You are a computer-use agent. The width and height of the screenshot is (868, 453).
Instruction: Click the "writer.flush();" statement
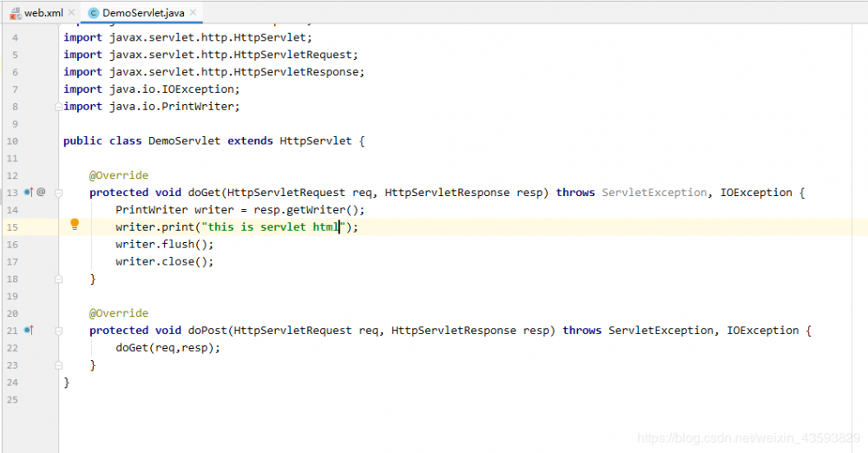tap(164, 244)
